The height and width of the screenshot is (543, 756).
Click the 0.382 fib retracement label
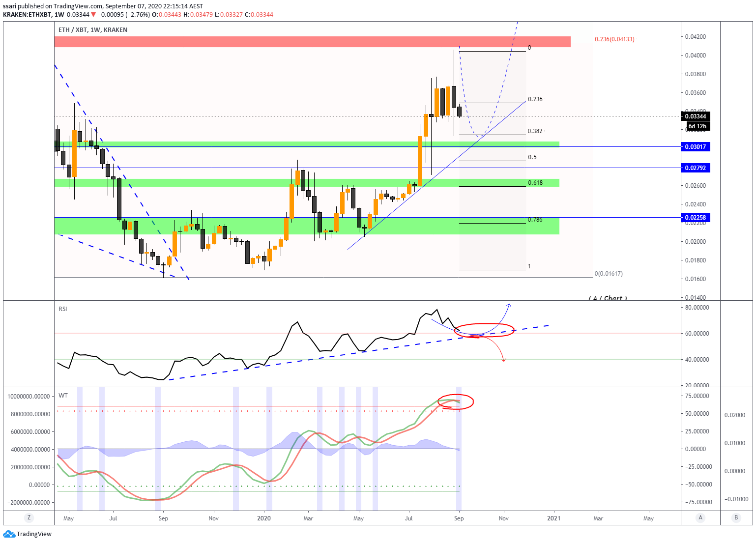click(535, 131)
